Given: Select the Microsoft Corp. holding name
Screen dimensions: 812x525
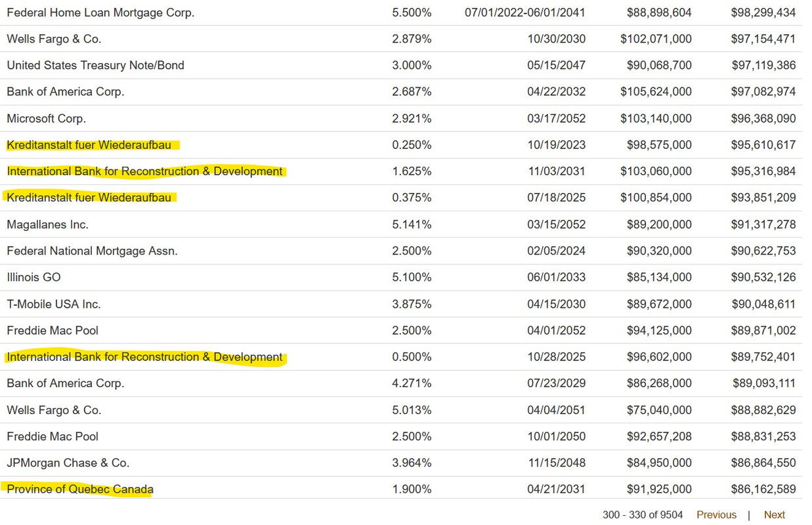Looking at the screenshot, I should click(x=46, y=119).
